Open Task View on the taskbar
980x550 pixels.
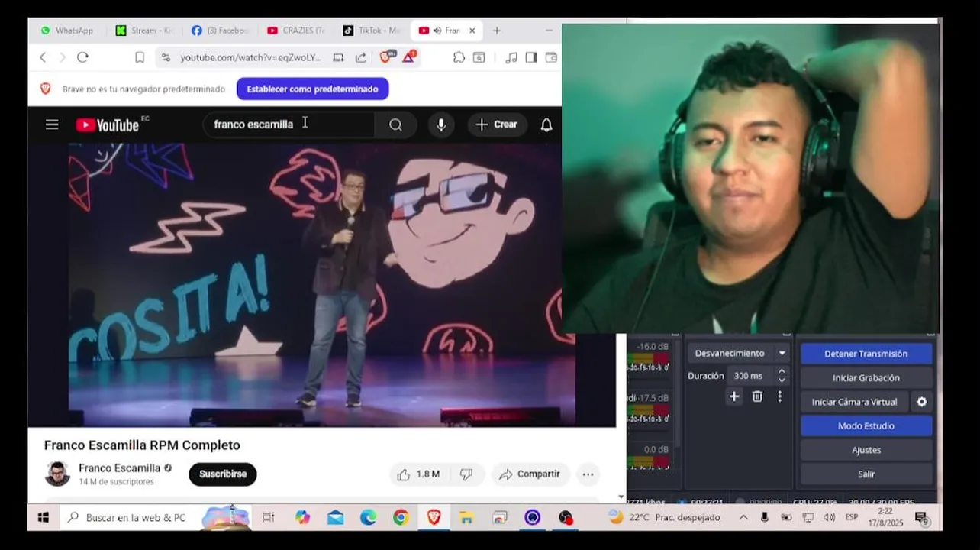268,518
